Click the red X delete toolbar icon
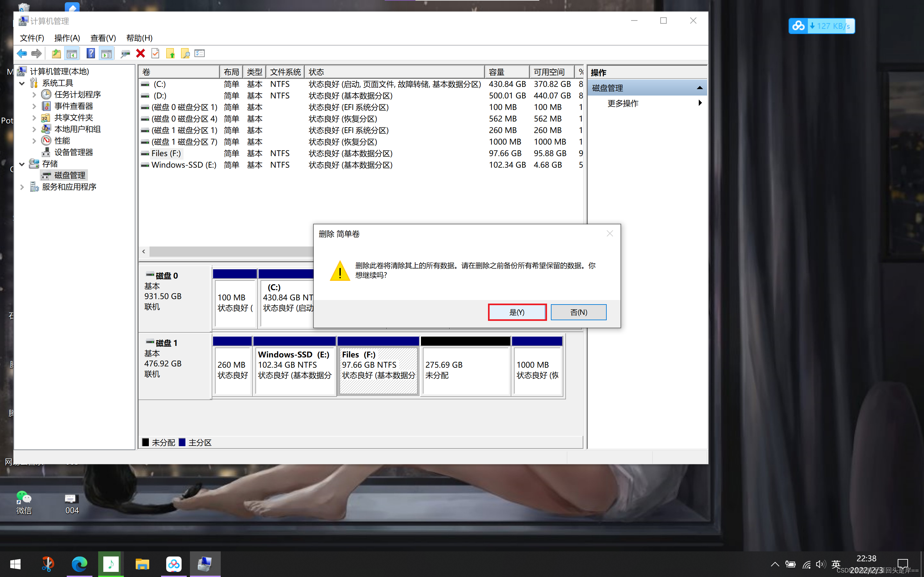The image size is (924, 577). pyautogui.click(x=141, y=54)
